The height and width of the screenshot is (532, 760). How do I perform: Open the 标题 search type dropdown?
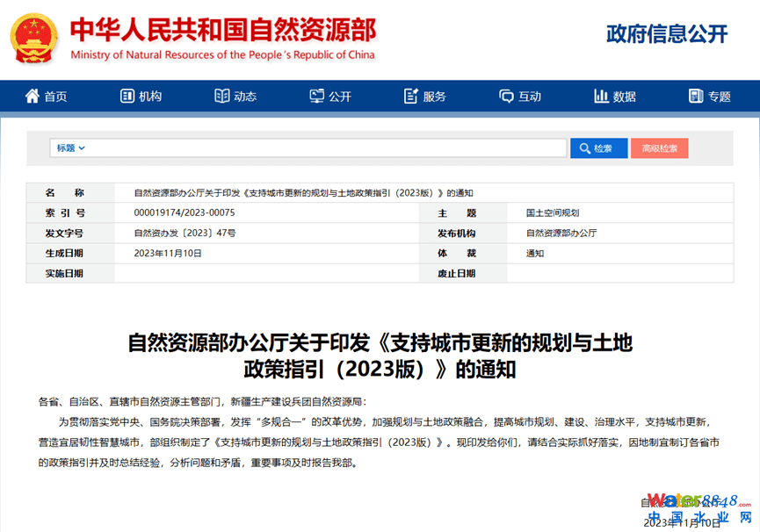point(71,148)
